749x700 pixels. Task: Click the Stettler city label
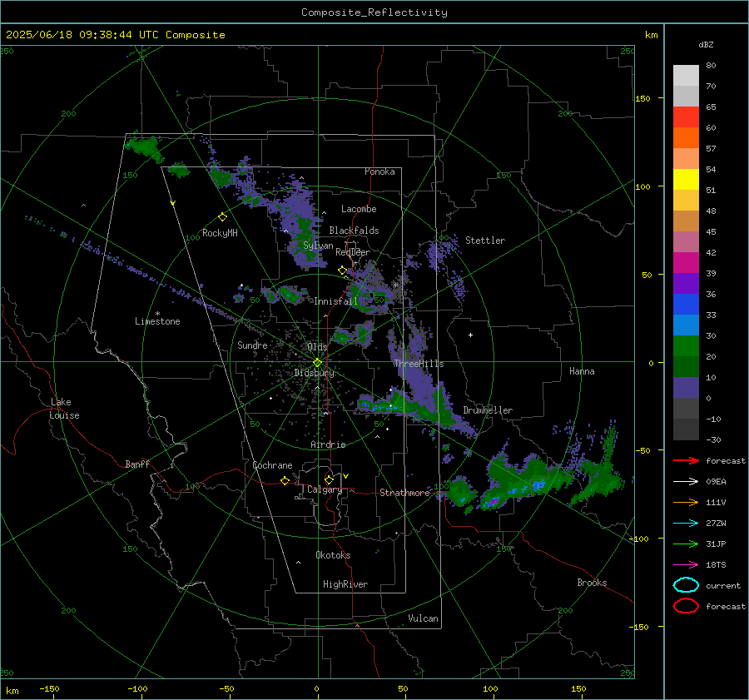(485, 241)
